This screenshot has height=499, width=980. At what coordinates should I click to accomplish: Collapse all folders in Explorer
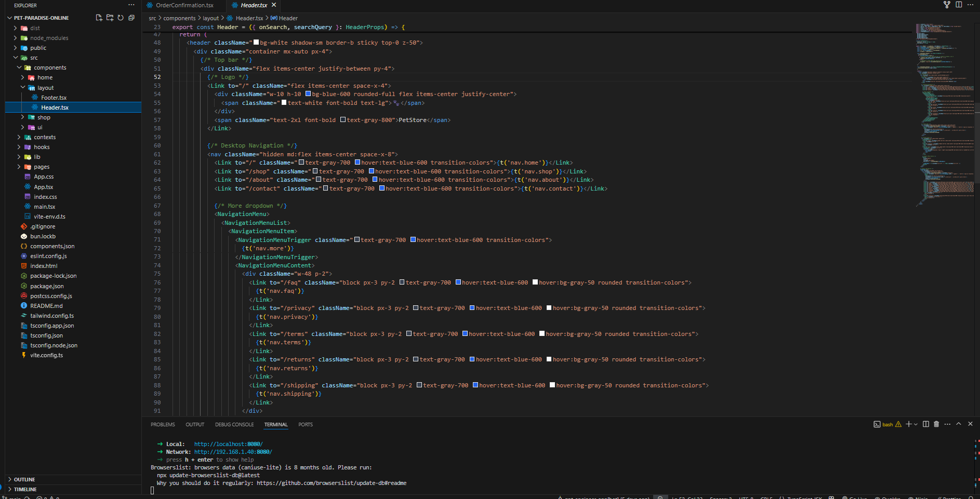click(131, 18)
